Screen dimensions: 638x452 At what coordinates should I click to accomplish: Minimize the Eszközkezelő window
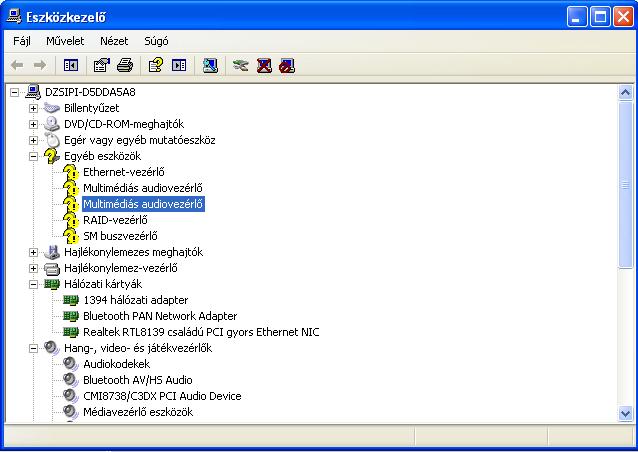[577, 17]
